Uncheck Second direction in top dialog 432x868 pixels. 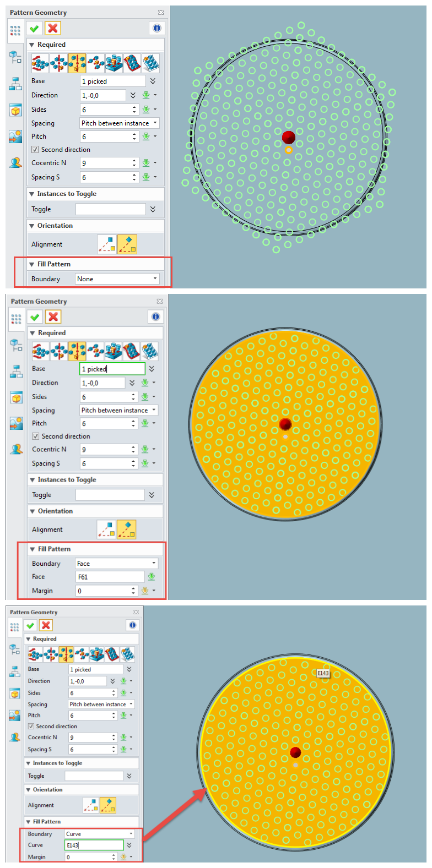pyautogui.click(x=35, y=150)
